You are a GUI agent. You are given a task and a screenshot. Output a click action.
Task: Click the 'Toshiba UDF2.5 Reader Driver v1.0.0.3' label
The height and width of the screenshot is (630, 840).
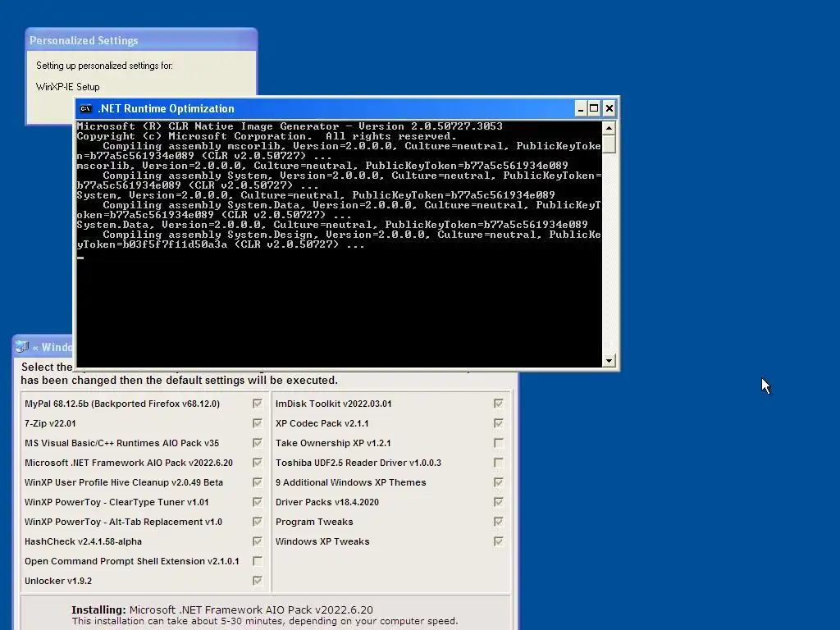point(358,463)
